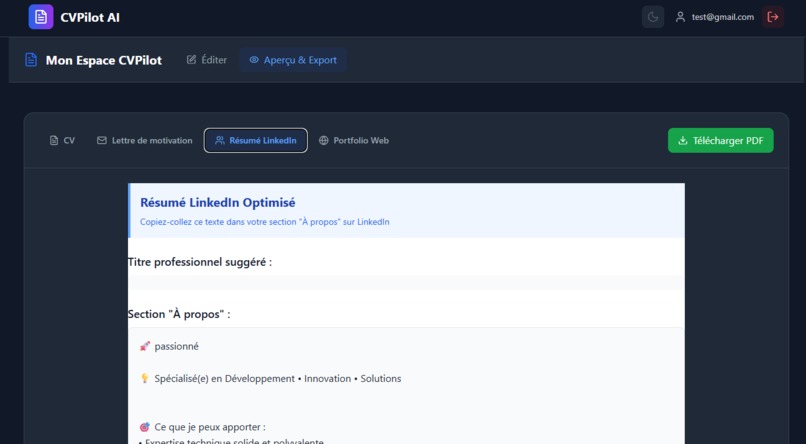
Task: Click the word passionné
Action: click(176, 346)
